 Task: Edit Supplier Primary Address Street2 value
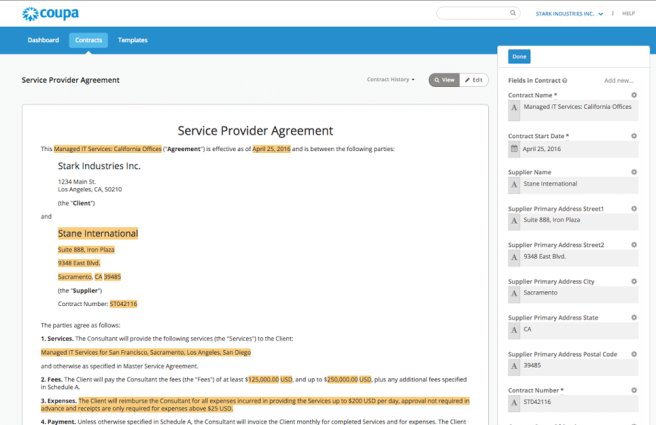579,258
